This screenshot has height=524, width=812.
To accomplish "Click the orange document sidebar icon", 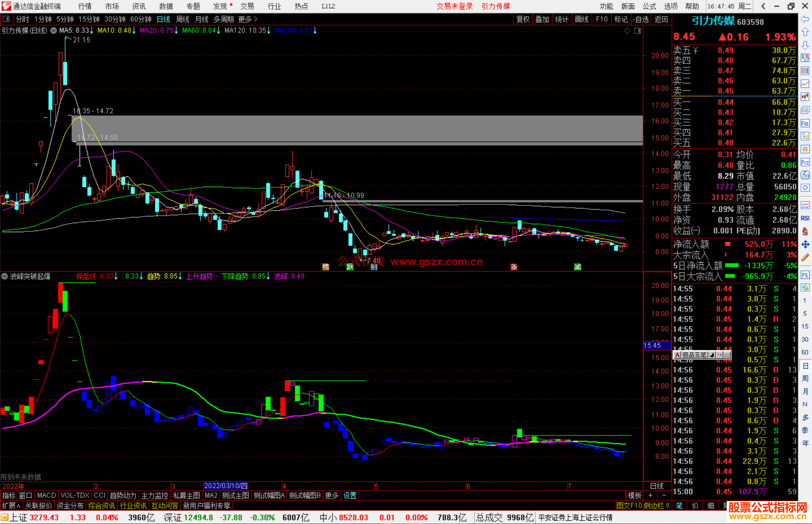I will (805, 149).
